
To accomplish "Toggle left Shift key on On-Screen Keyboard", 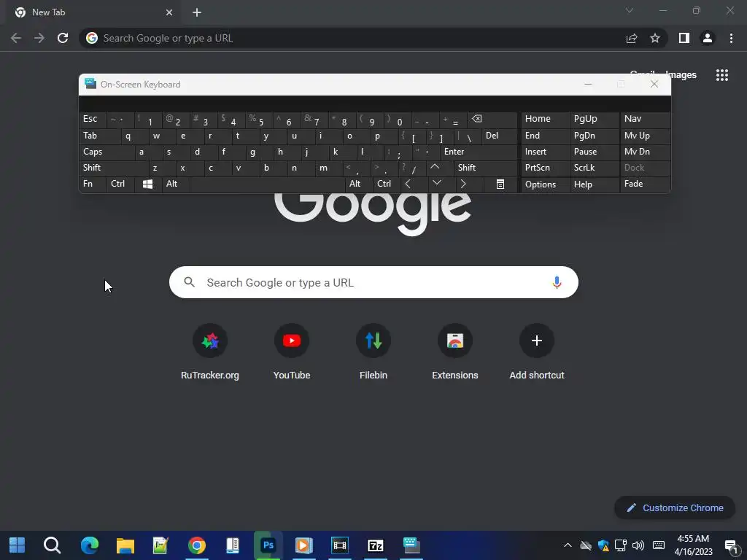I will [x=113, y=168].
